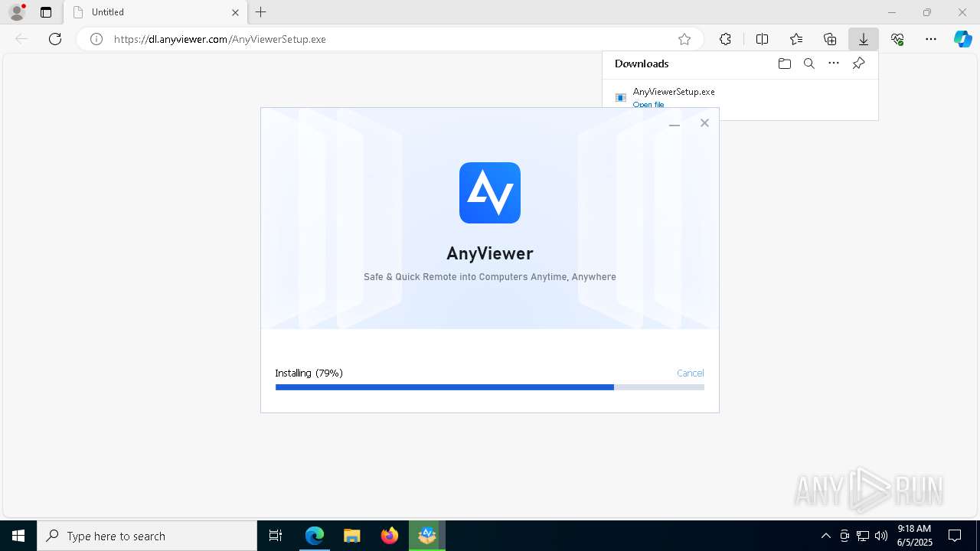Screen dimensions: 980x551
Task: Click AnyViewer installer taskbar icon
Action: pos(427,536)
